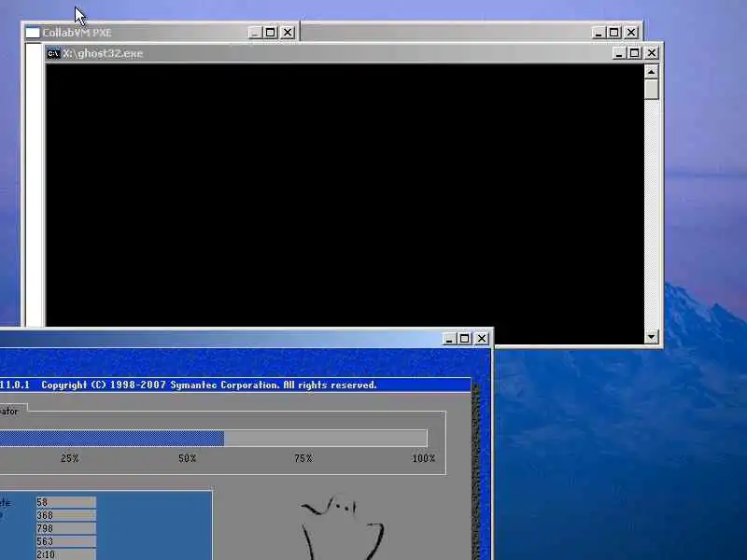747x560 pixels.
Task: Click the 75% progress label
Action: (x=303, y=458)
